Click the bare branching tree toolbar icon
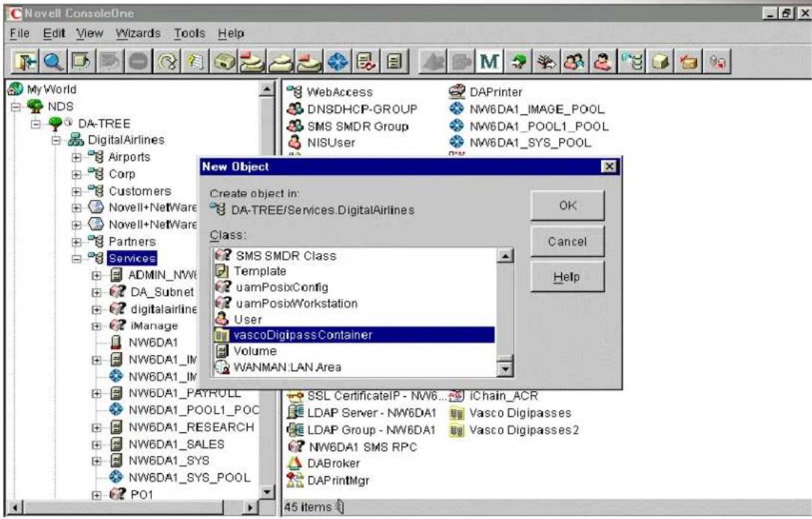The height and width of the screenshot is (519, 812). pyautogui.click(x=546, y=61)
